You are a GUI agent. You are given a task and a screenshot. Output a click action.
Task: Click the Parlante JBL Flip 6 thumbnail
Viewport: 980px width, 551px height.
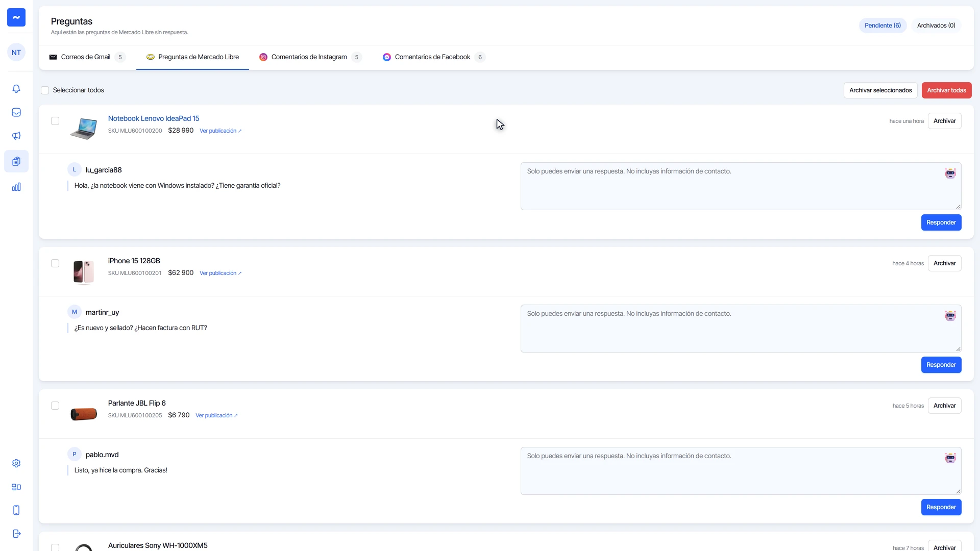[84, 414]
